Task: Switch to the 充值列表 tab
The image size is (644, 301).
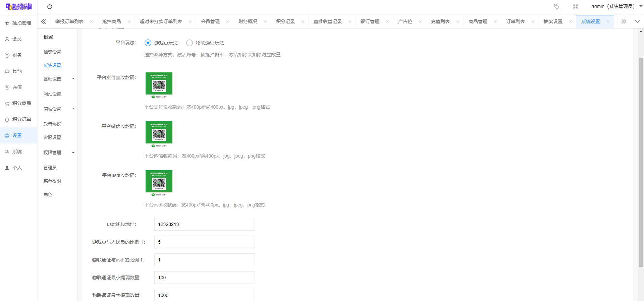Action: (440, 21)
